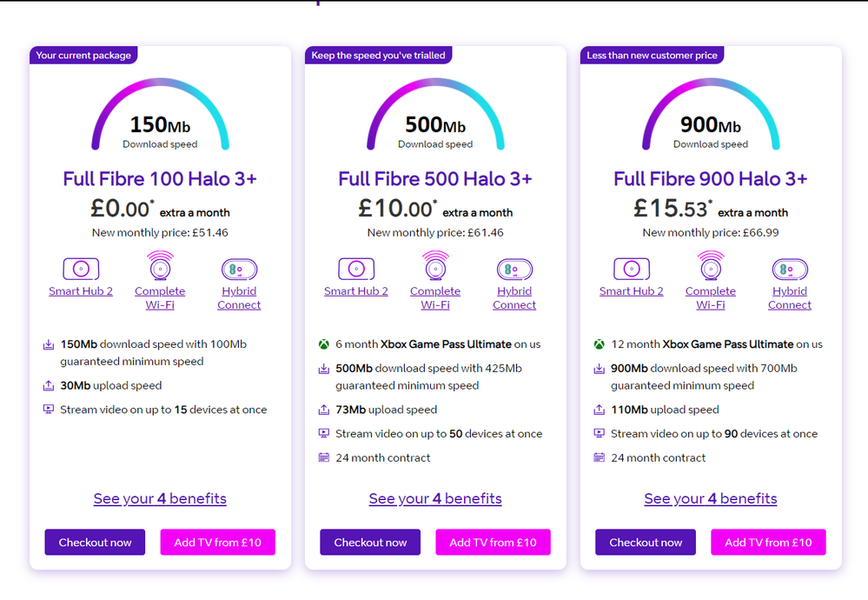Checkout now for Full Fibre 100 Halo 3+

[96, 542]
